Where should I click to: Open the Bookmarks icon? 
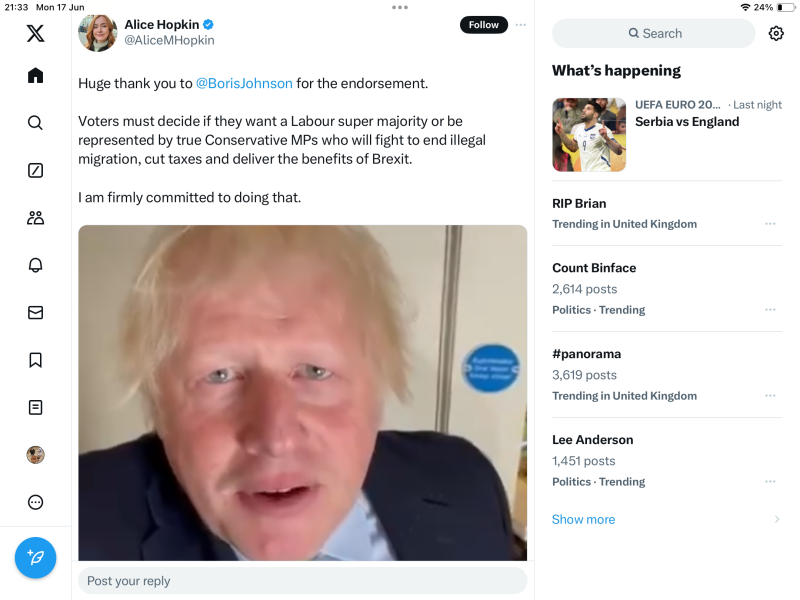click(35, 360)
